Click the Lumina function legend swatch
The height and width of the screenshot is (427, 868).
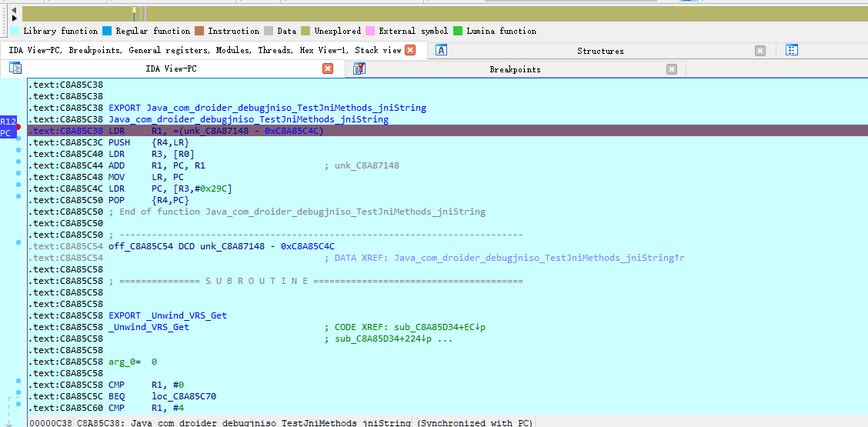click(x=458, y=31)
